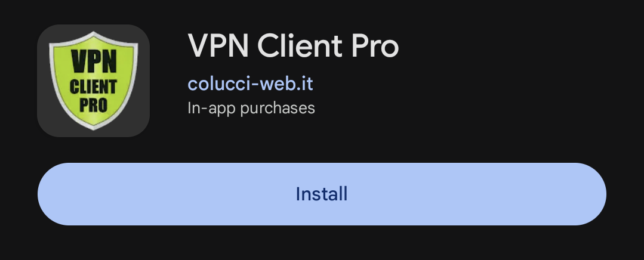Open the app via its shield thumbnail
This screenshot has height=260, width=644.
pyautogui.click(x=93, y=81)
